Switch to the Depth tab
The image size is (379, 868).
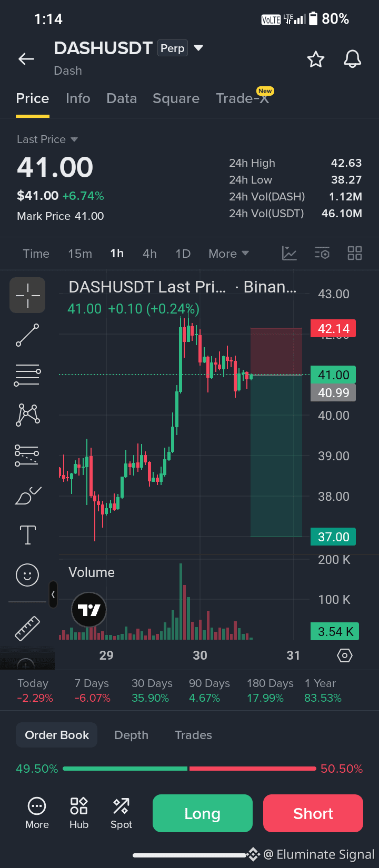131,735
